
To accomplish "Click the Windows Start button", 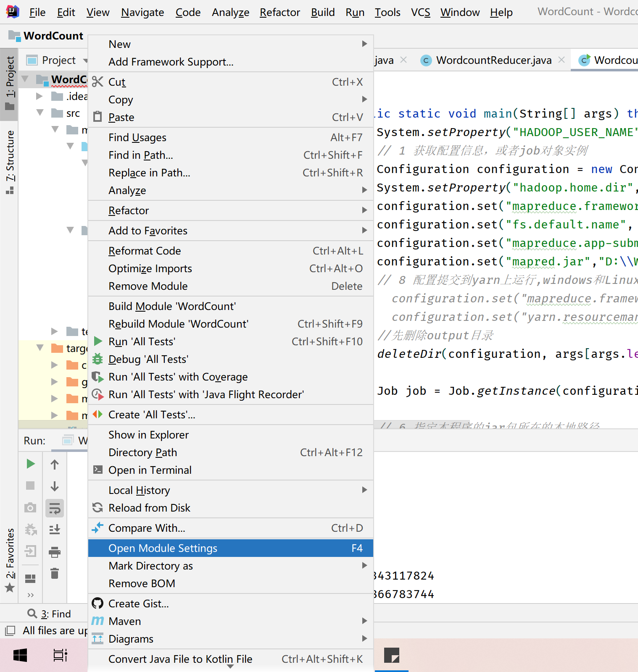I will (20, 655).
